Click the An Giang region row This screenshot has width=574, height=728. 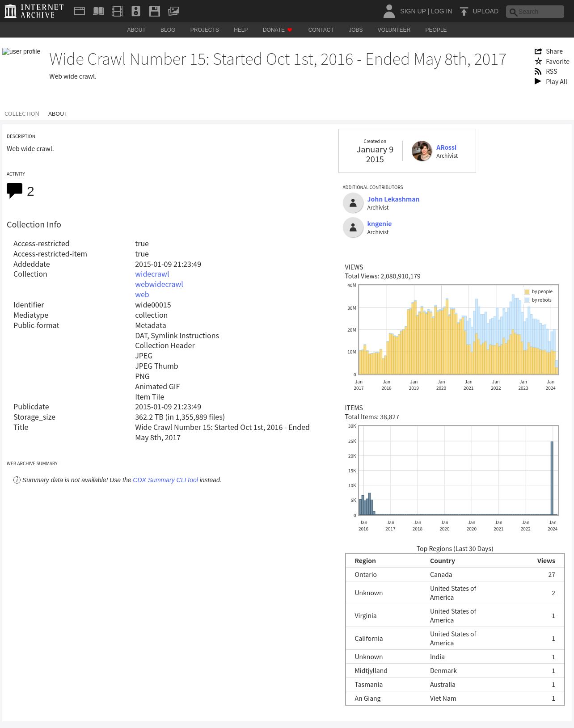tap(455, 699)
